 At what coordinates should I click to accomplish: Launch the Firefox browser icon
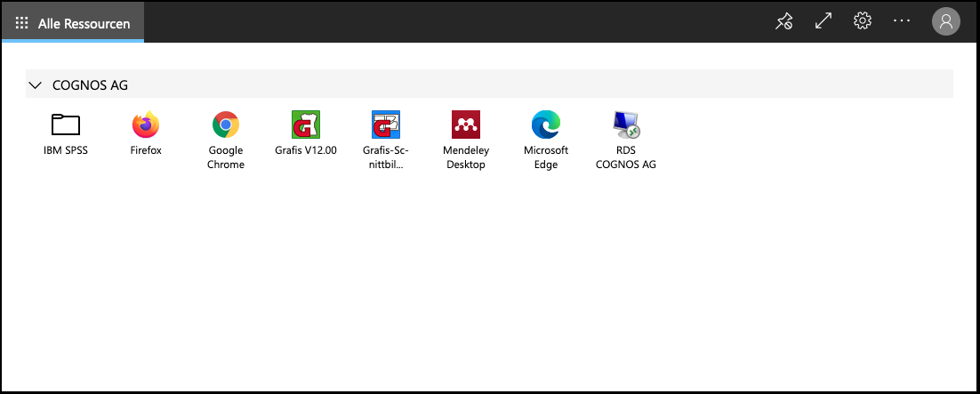click(x=145, y=125)
